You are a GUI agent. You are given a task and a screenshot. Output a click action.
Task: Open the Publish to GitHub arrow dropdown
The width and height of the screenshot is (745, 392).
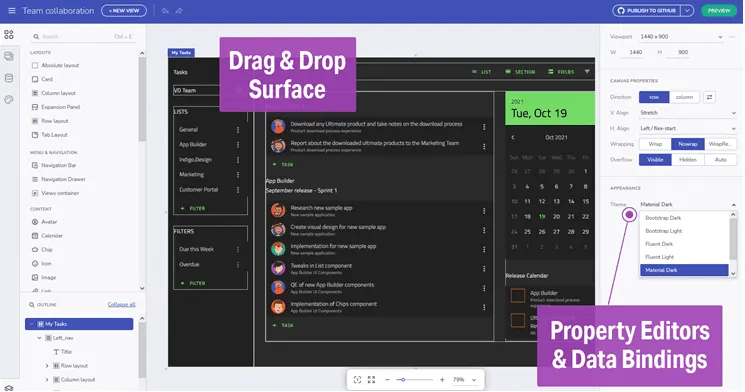[x=687, y=10]
